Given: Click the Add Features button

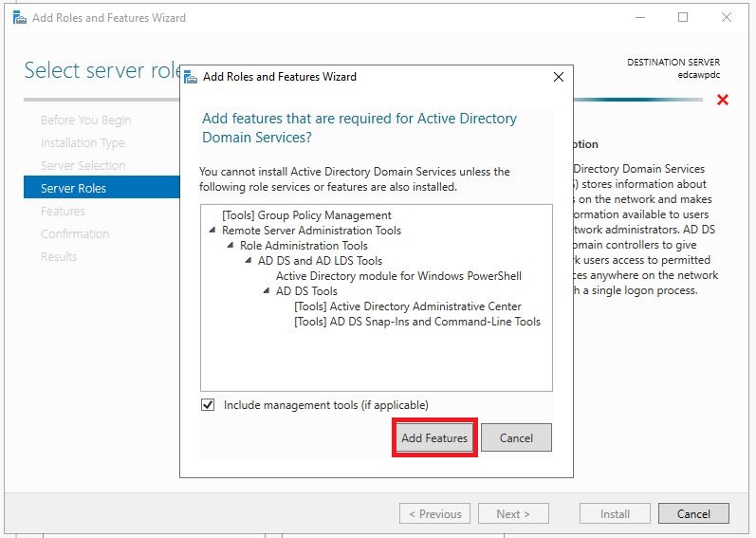Looking at the screenshot, I should point(434,437).
